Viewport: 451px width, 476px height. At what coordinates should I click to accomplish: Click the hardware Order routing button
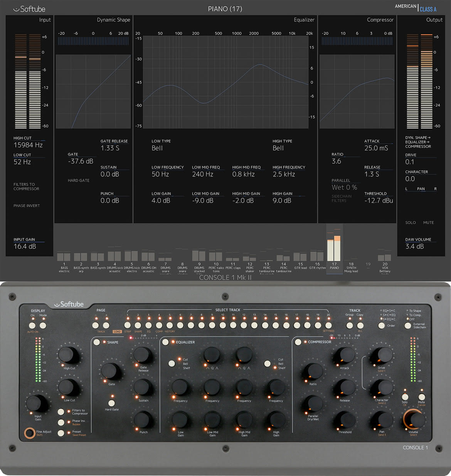(381, 325)
